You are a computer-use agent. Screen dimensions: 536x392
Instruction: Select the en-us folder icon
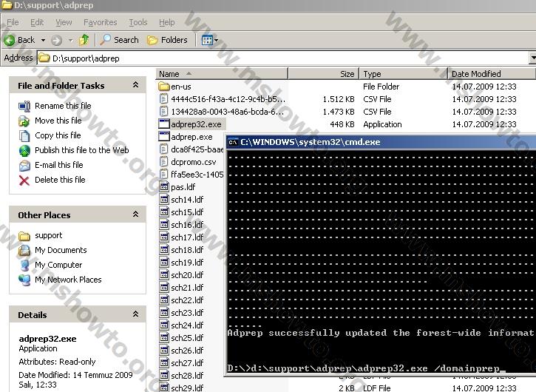164,87
